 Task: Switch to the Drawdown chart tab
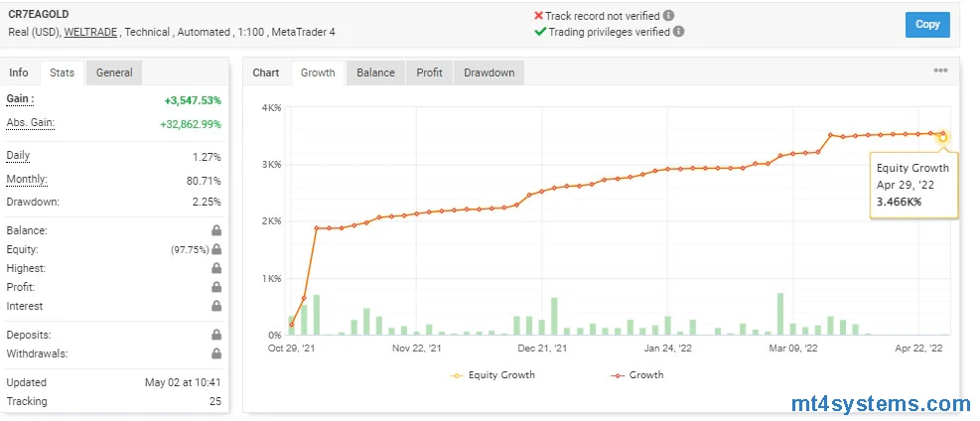489,72
